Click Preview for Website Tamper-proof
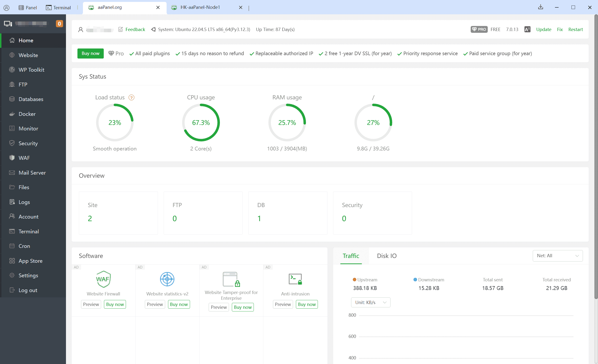Image resolution: width=598 pixels, height=364 pixels. [x=218, y=307]
